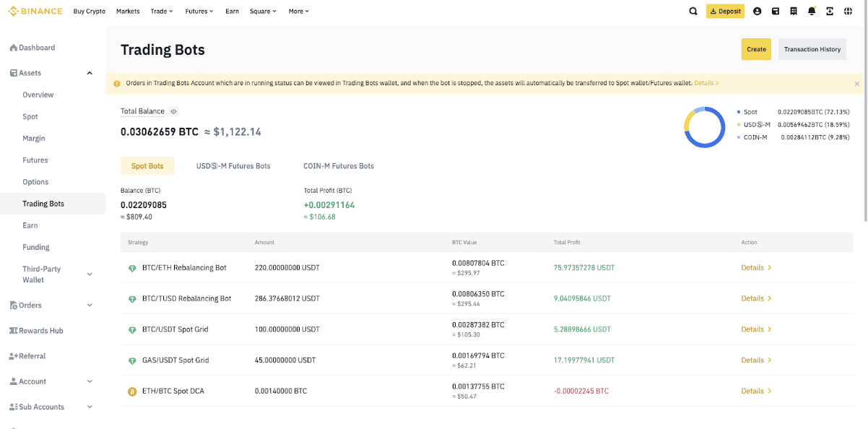Click the language globe icon
The height and width of the screenshot is (429, 868).
[848, 12]
